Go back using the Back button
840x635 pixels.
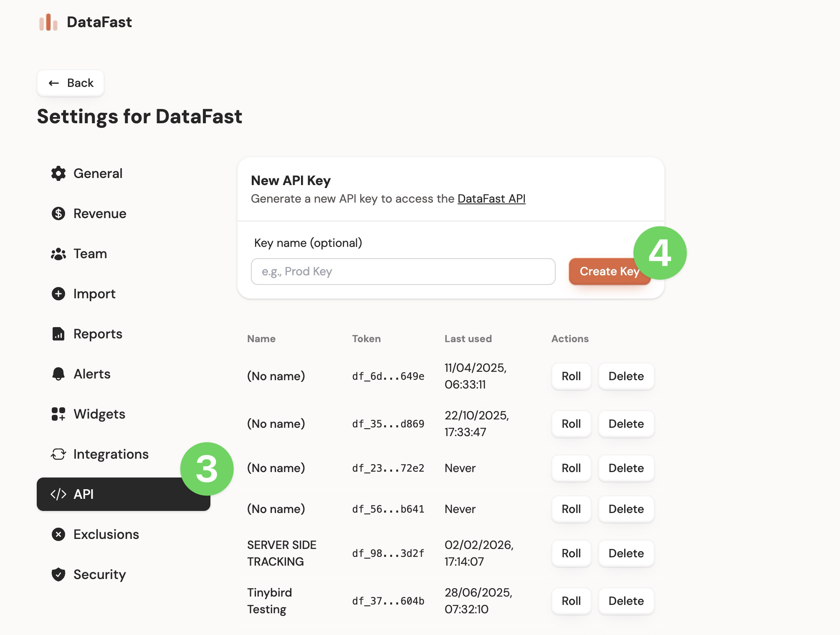(x=71, y=83)
